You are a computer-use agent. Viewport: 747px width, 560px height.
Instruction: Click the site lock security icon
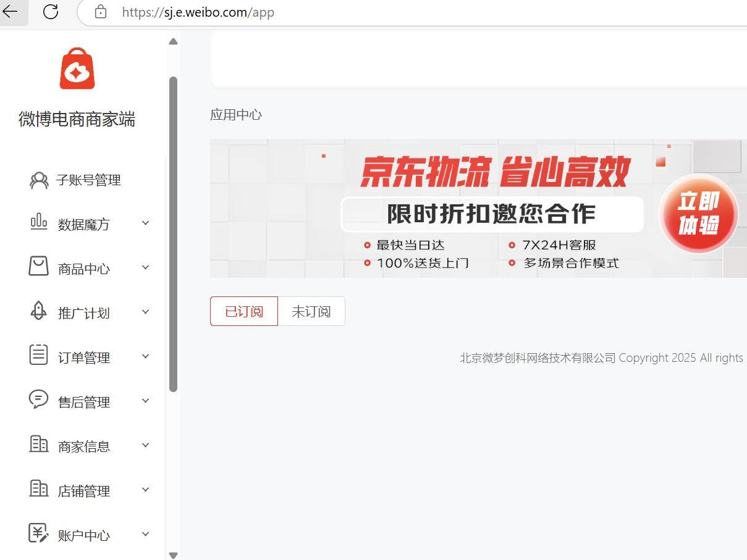tap(101, 12)
